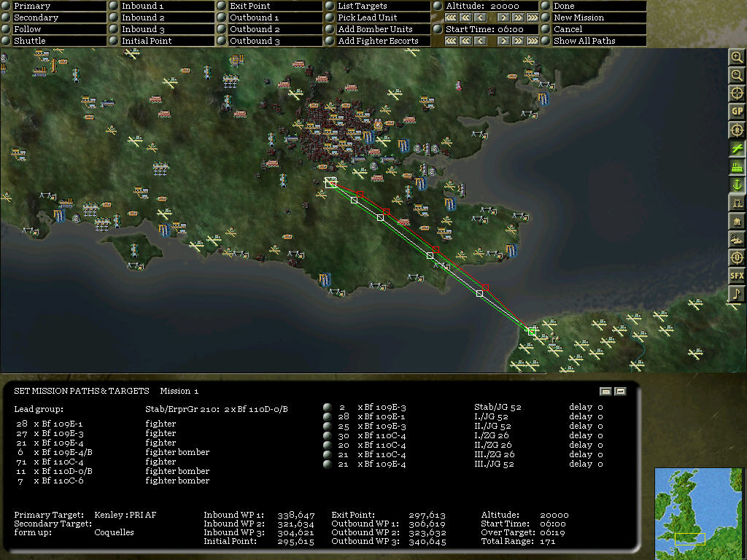
Task: Select the Start Time field button
Action: (x=438, y=29)
